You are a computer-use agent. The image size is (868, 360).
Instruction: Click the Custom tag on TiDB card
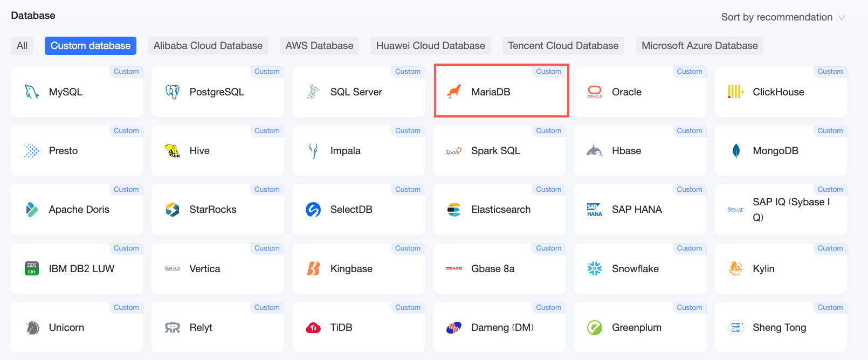click(408, 307)
